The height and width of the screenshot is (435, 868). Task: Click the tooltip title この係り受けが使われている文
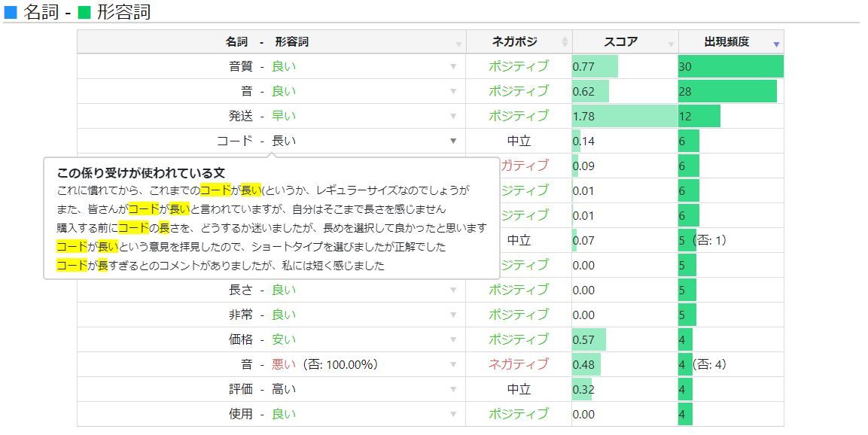(141, 173)
